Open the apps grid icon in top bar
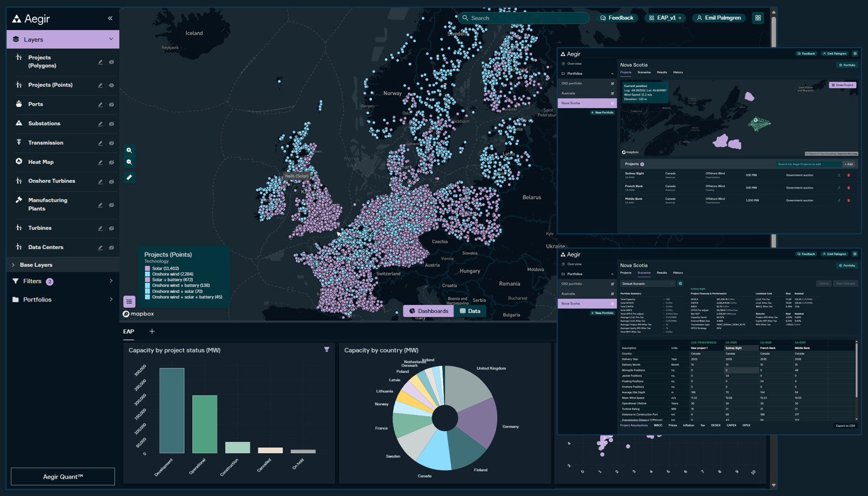 pos(757,18)
